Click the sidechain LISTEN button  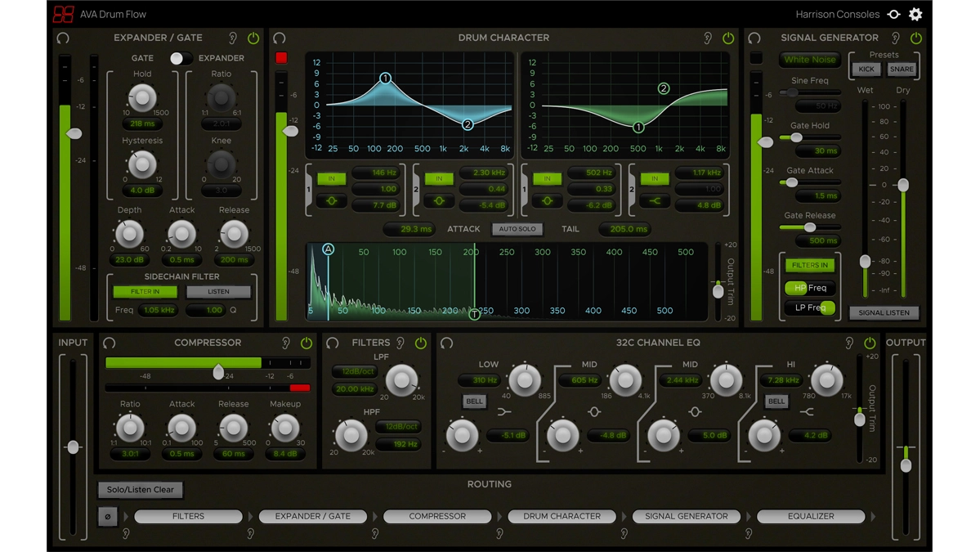pyautogui.click(x=218, y=292)
